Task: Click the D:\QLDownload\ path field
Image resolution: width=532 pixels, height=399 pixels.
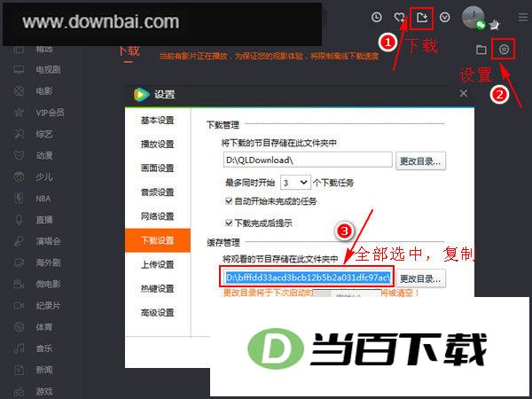Action: point(308,160)
